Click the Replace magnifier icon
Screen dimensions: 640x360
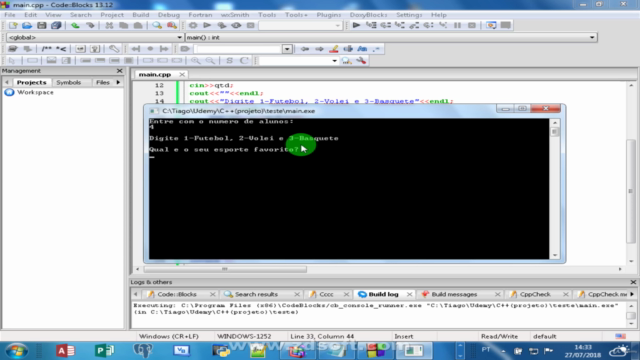tap(172, 25)
